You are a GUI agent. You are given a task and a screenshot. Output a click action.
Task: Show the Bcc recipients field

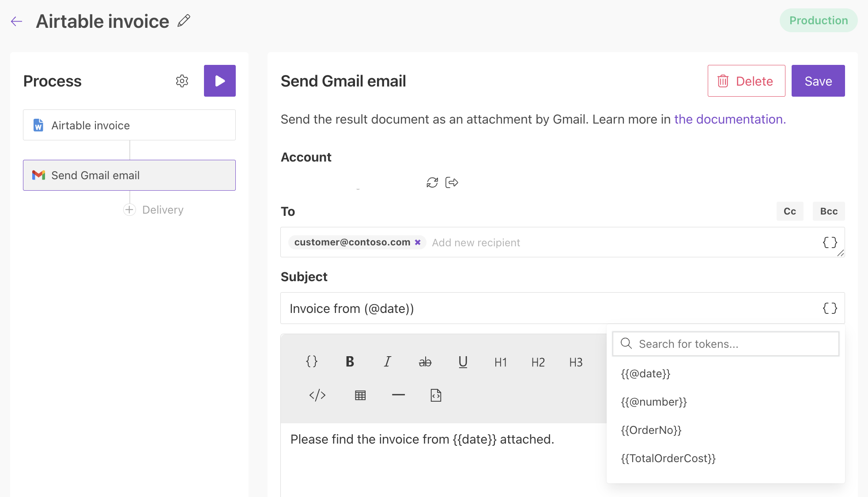point(829,211)
